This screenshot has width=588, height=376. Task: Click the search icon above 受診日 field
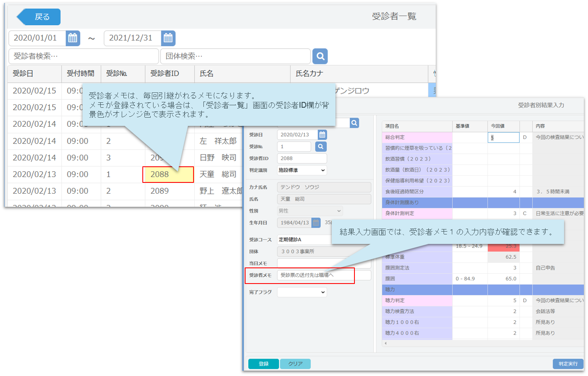[354, 123]
